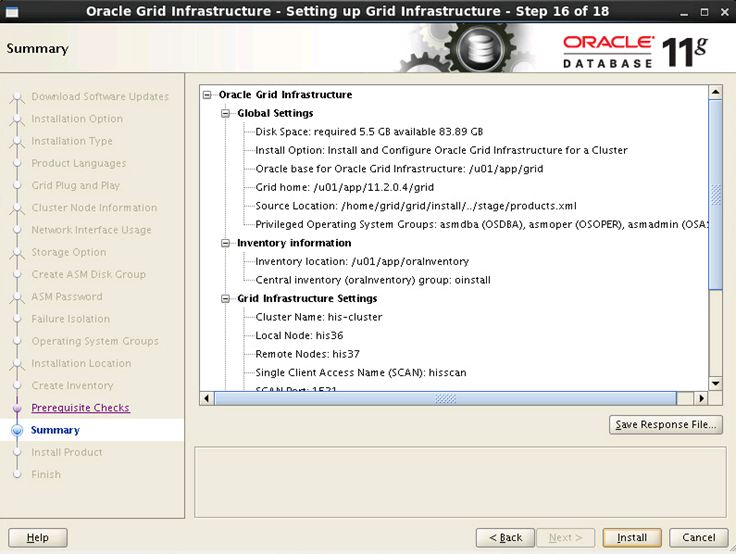Minimize the installer window
The height and width of the screenshot is (554, 736).
pos(684,12)
